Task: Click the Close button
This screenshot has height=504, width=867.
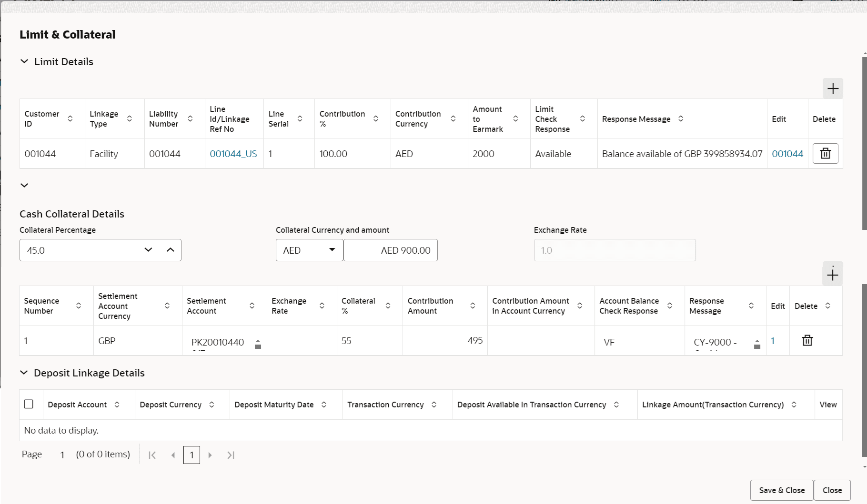Action: (832, 490)
